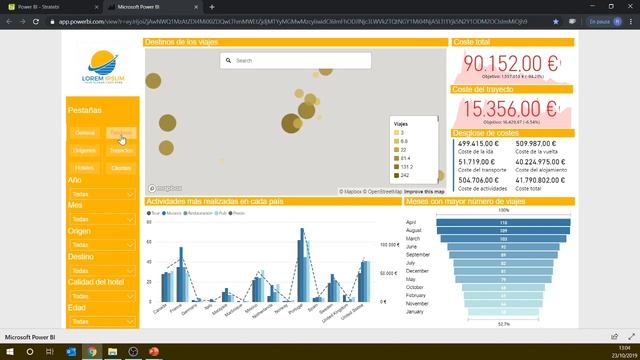Click the taskbar clock showing 13:04
Screen dimensions: 640x360
[624, 348]
